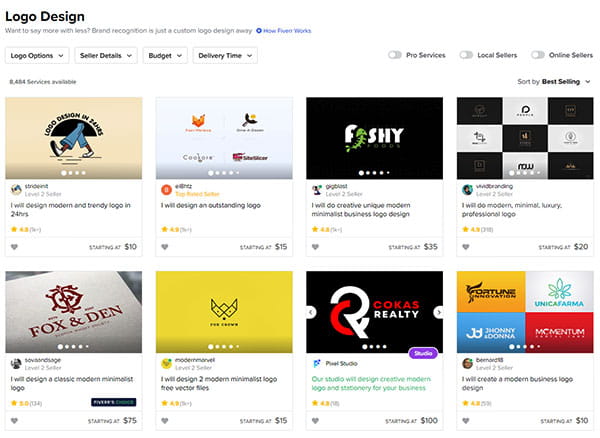The image size is (600, 438).
Task: Expand Delivery Time dropdown
Action: click(x=225, y=55)
